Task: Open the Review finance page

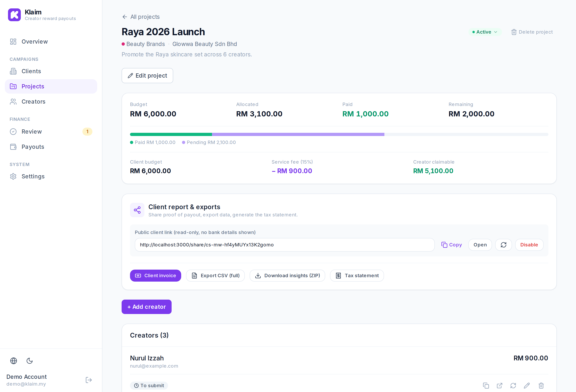Action: click(x=51, y=132)
